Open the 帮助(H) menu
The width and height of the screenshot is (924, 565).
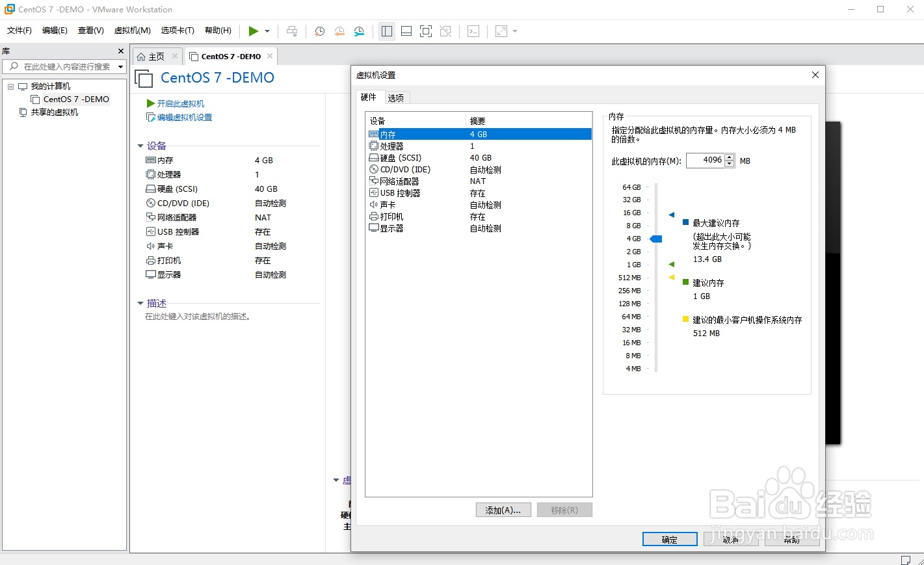click(x=218, y=31)
